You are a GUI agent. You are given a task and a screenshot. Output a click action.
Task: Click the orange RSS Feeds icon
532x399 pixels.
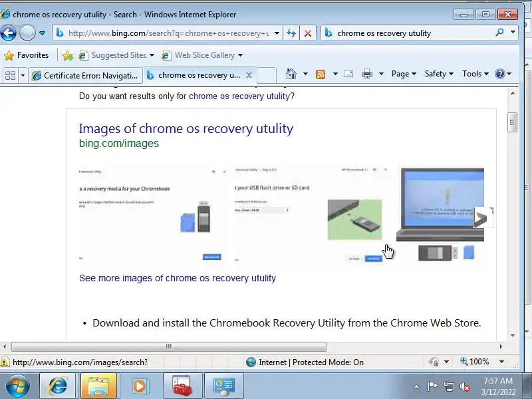tap(321, 74)
